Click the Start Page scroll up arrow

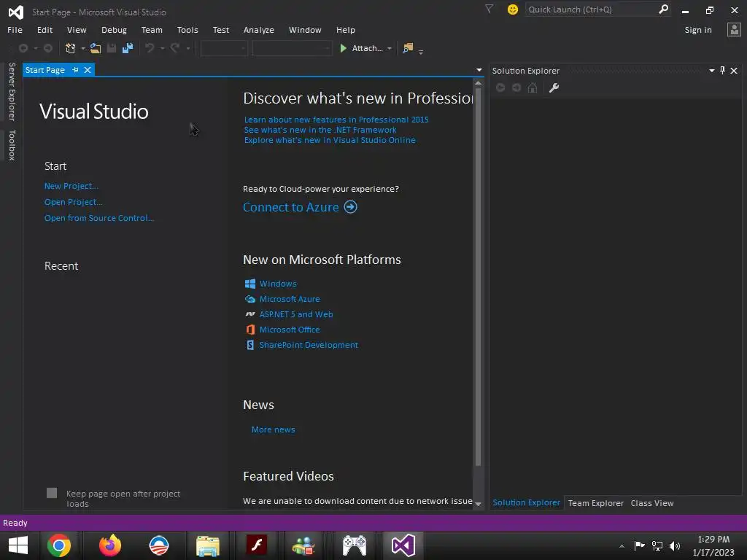[479, 83]
